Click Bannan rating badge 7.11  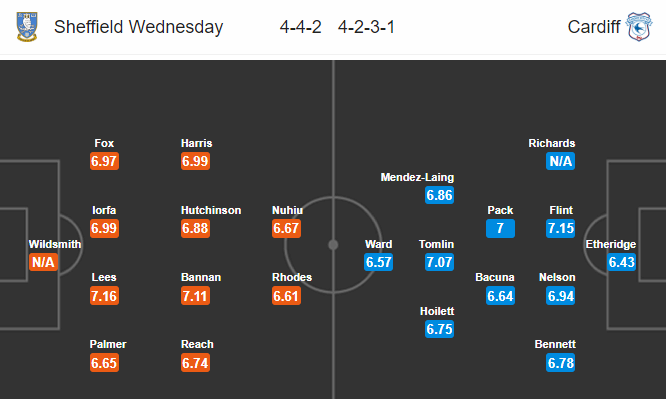(195, 296)
